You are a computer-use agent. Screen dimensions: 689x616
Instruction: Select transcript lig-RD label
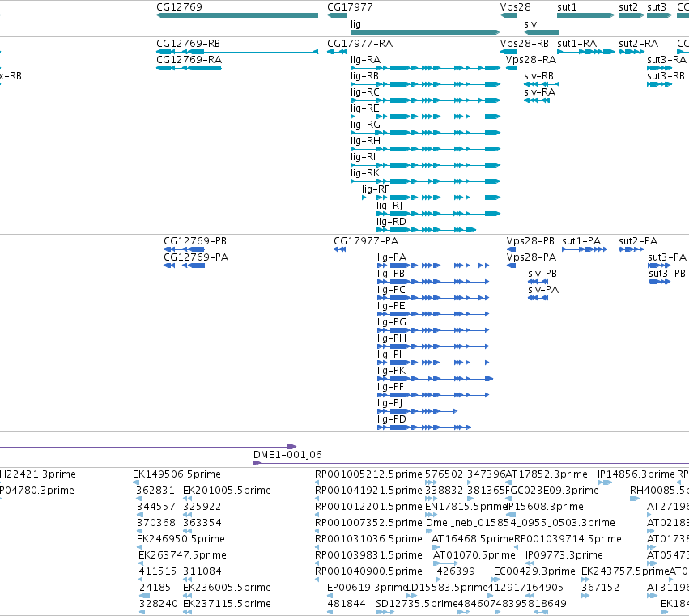391,222
